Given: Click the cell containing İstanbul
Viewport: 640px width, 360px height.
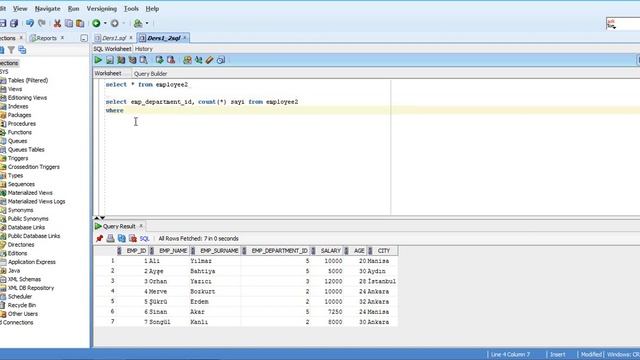Looking at the screenshot, I should [x=382, y=281].
